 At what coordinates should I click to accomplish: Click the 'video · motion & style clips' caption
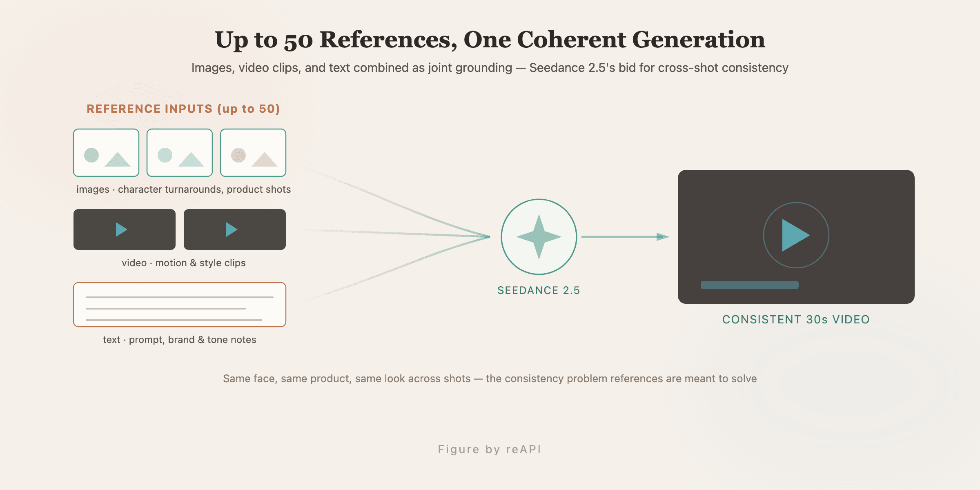(x=184, y=263)
